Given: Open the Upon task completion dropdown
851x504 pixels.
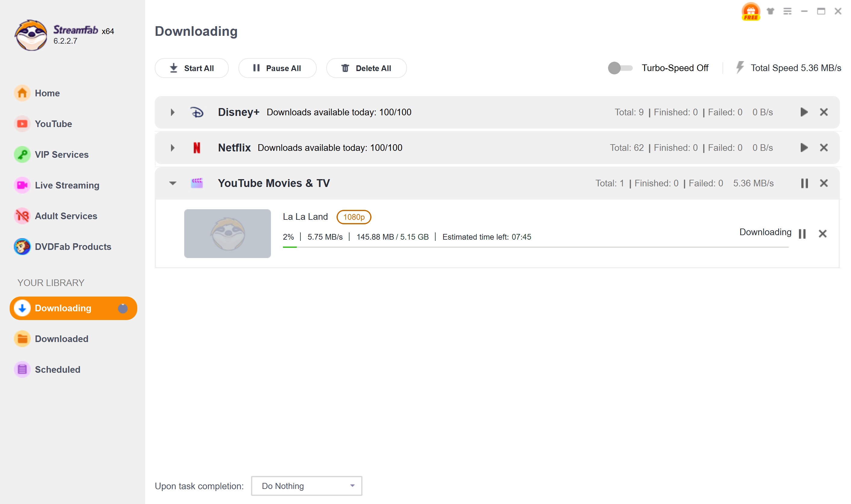Looking at the screenshot, I should pyautogui.click(x=306, y=486).
